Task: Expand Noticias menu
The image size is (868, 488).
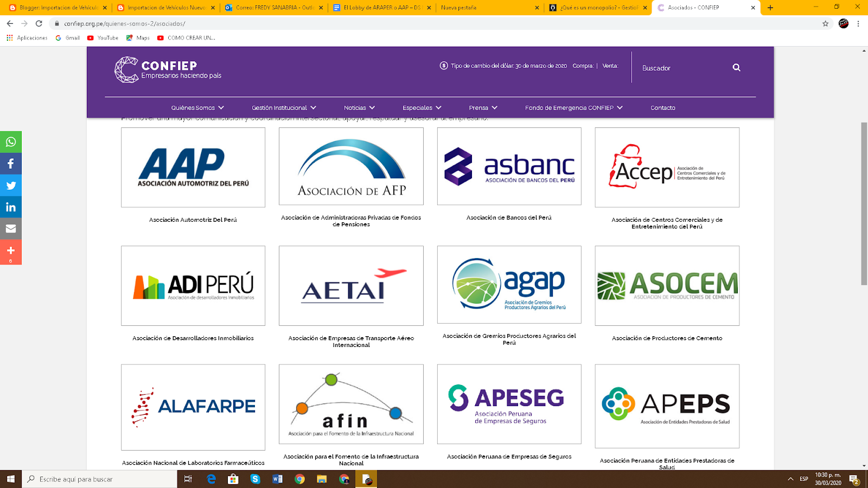Action: pos(359,108)
